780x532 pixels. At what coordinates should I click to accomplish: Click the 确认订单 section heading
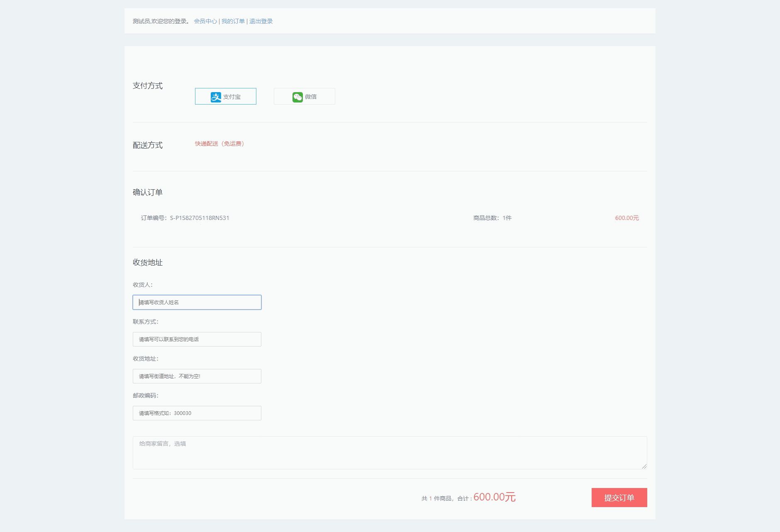click(x=148, y=192)
